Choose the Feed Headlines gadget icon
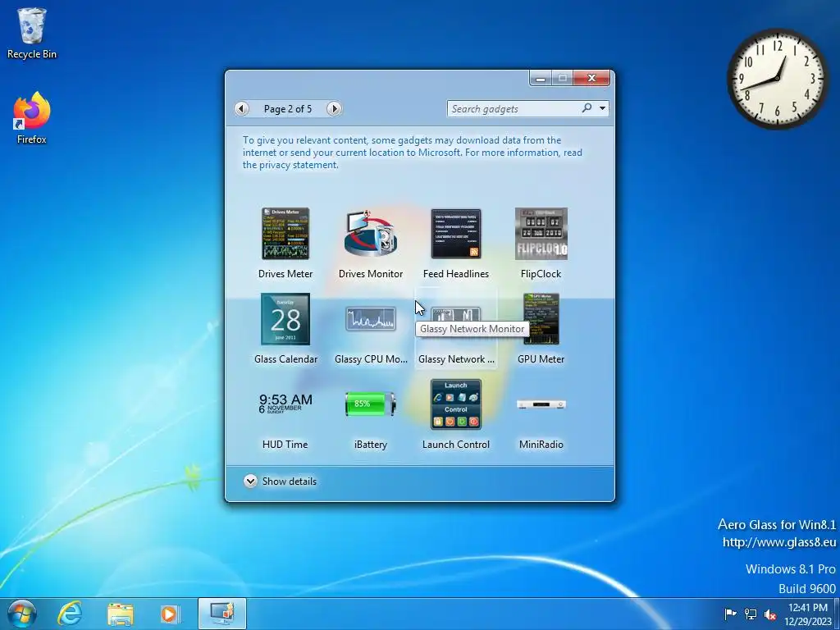840x630 pixels. (456, 234)
